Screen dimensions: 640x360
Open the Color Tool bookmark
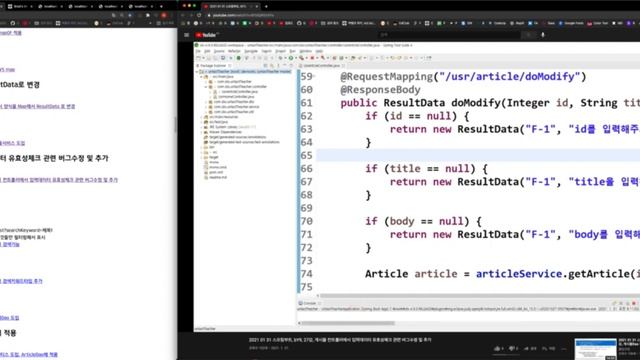598,23
